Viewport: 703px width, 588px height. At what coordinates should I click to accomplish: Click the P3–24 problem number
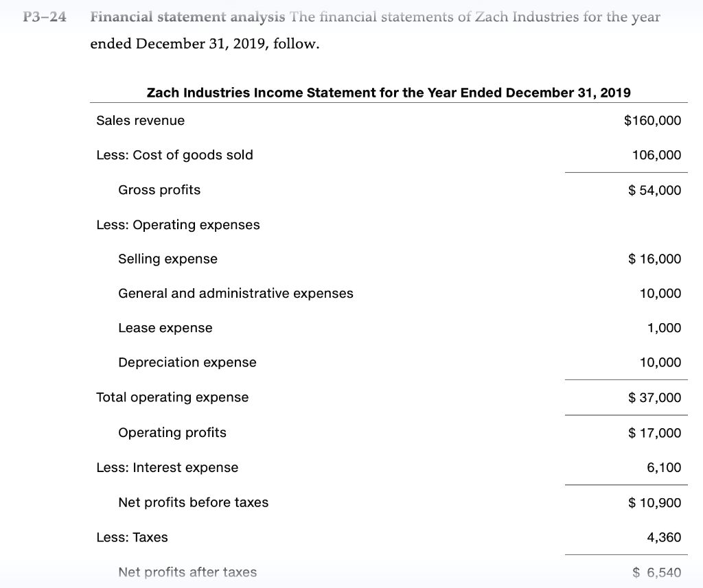pos(45,18)
